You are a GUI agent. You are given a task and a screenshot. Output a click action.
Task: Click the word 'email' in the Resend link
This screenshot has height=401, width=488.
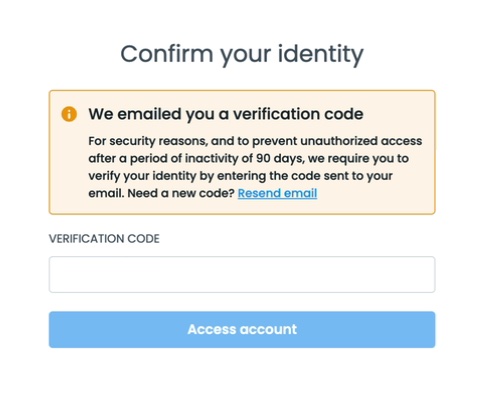click(300, 193)
